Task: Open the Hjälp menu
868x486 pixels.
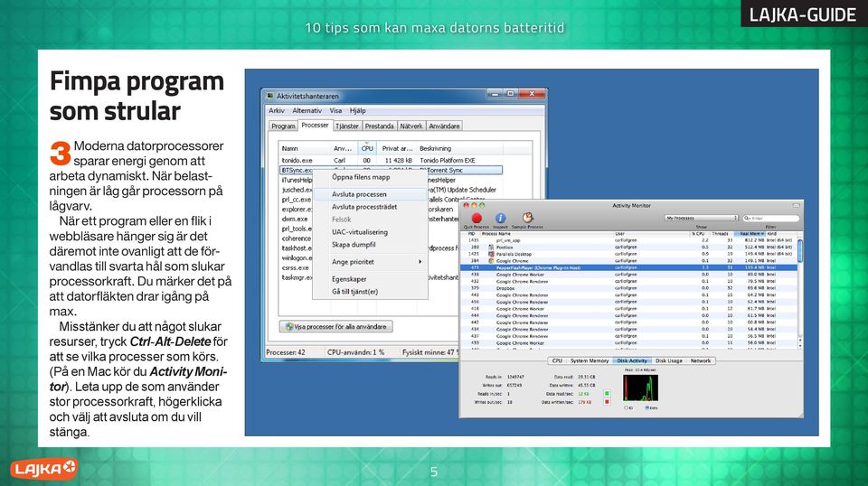Action: pos(358,110)
